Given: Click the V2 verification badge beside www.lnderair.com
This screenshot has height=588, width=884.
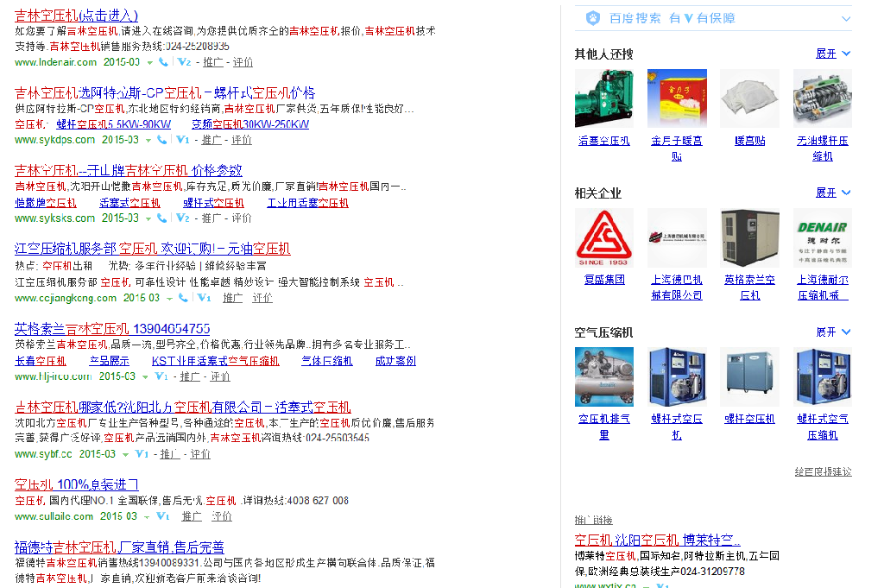Looking at the screenshot, I should (x=184, y=62).
